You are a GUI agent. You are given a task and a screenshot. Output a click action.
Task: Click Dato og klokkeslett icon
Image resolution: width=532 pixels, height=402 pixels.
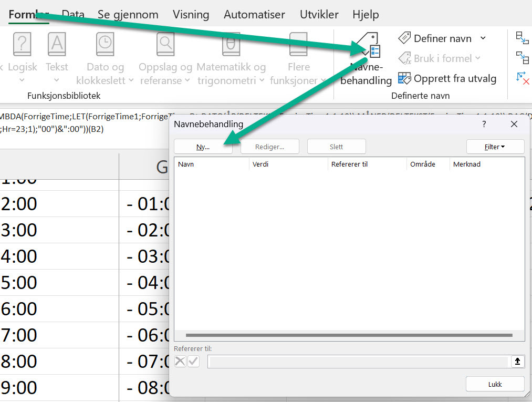(105, 44)
